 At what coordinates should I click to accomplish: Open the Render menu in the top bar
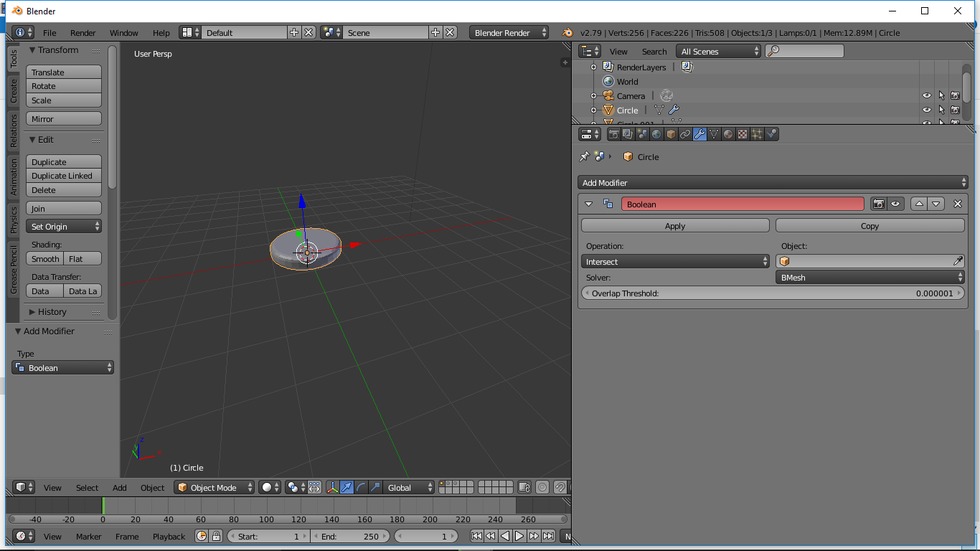(82, 33)
